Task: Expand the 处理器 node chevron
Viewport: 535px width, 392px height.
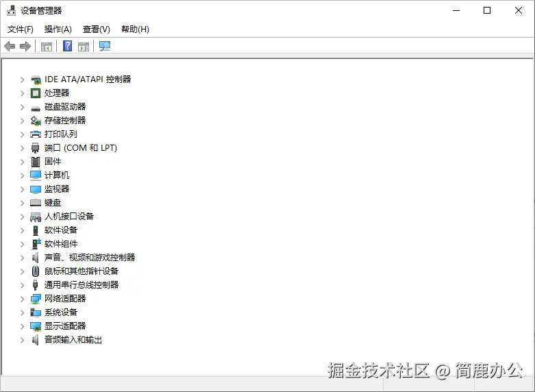Action: pyautogui.click(x=22, y=93)
